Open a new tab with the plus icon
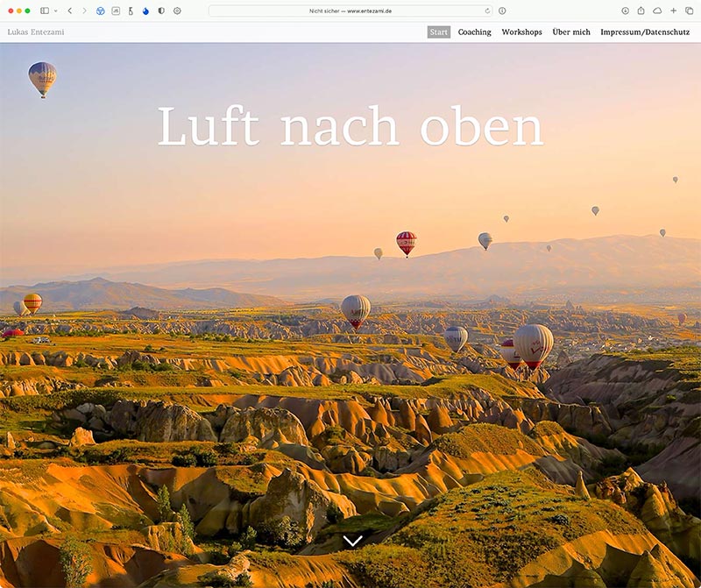The width and height of the screenshot is (701, 588). coord(673,10)
